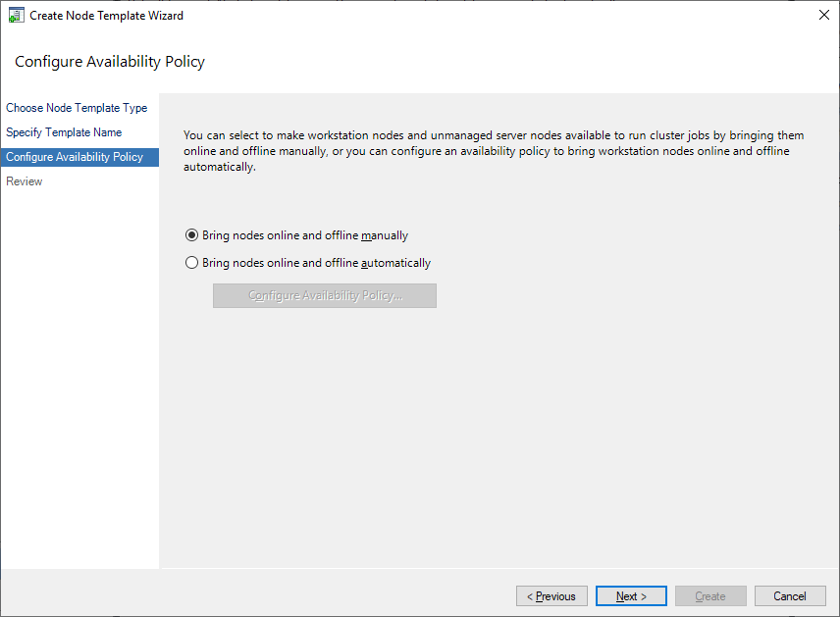
Task: Click the Review step label
Action: (24, 181)
